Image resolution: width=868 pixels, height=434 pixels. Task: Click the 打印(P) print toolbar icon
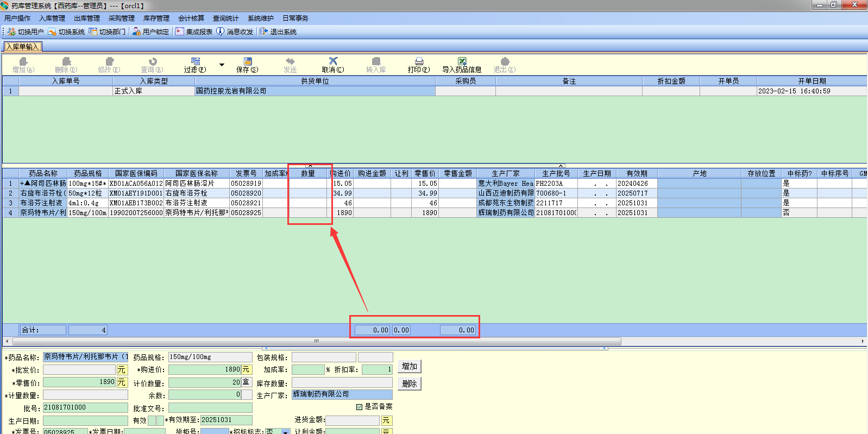click(x=419, y=61)
